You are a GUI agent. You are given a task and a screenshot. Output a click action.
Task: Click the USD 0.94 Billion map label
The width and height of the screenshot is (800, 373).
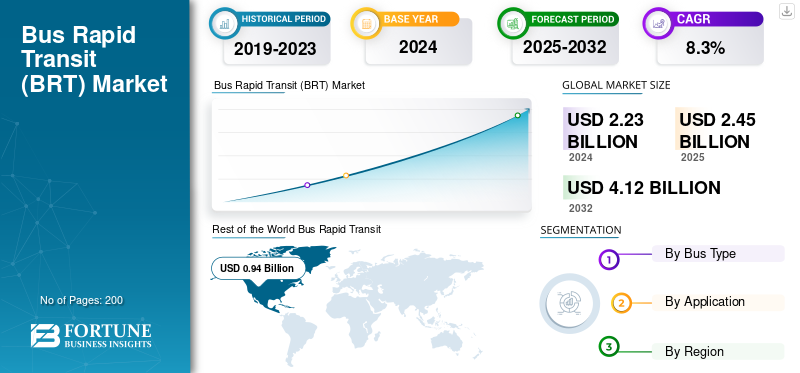click(x=257, y=268)
